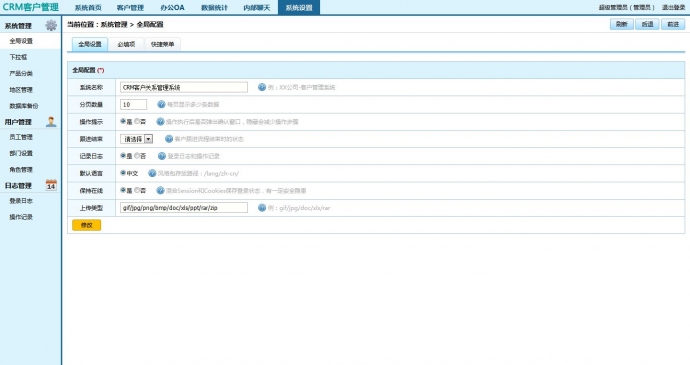The height and width of the screenshot is (365, 690).
Task: Open 办公OA in top navigation
Action: tap(172, 7)
